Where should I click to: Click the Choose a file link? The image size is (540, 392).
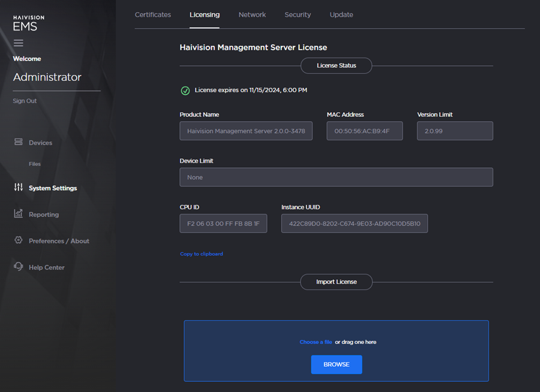pos(316,342)
